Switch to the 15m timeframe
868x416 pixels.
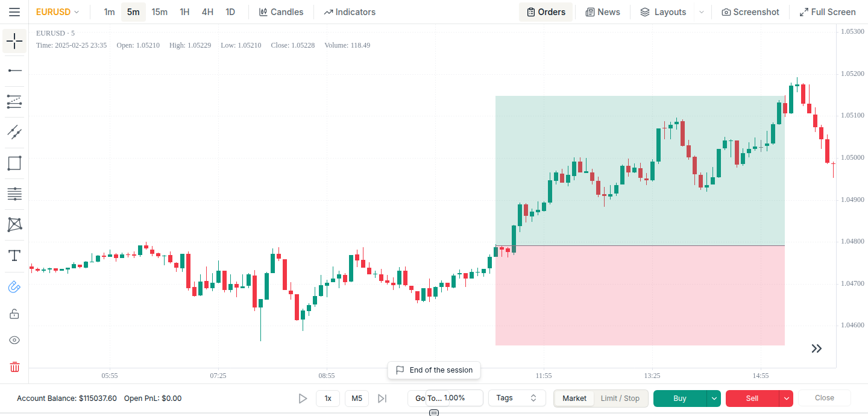point(160,12)
